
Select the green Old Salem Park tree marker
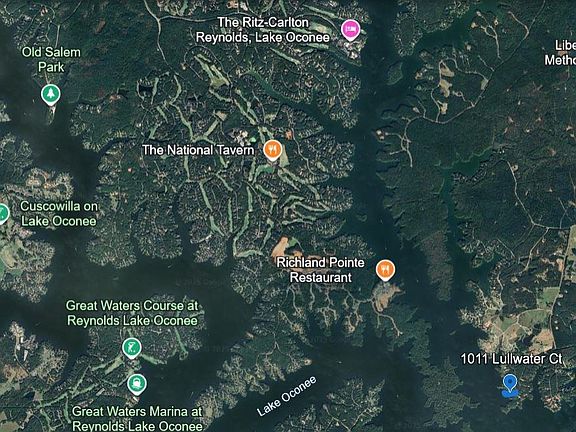(x=51, y=94)
